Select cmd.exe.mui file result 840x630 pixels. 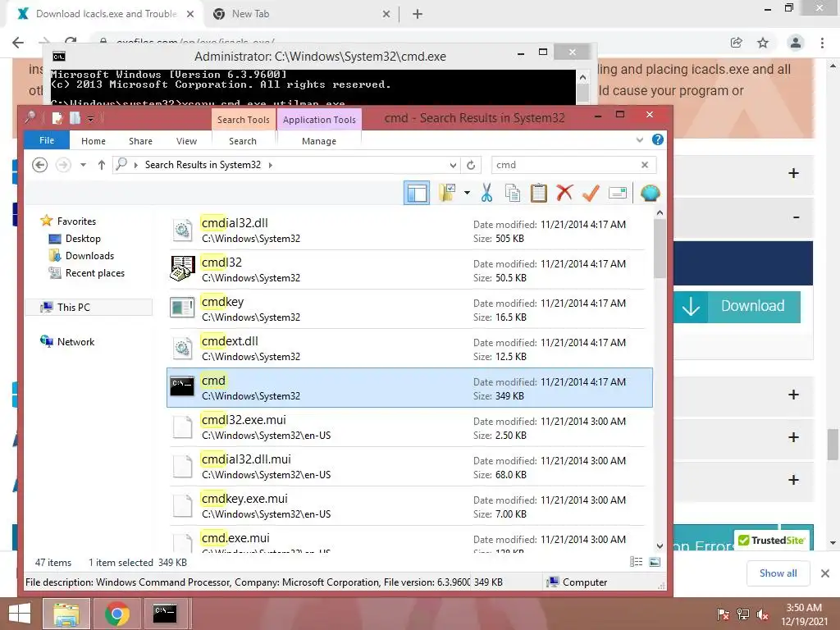(409, 539)
